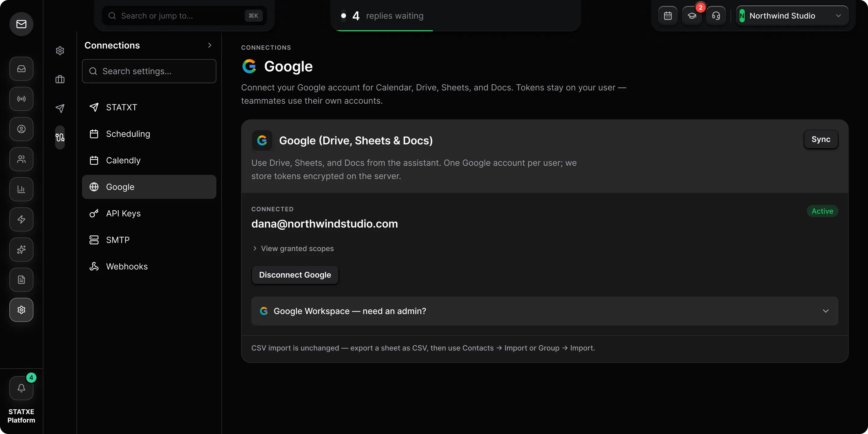Open the broadcast signal icon in sidebar
Image resolution: width=868 pixels, height=434 pixels.
click(21, 99)
